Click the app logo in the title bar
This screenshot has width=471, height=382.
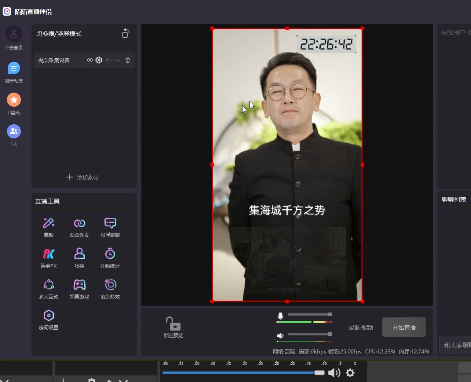7,12
